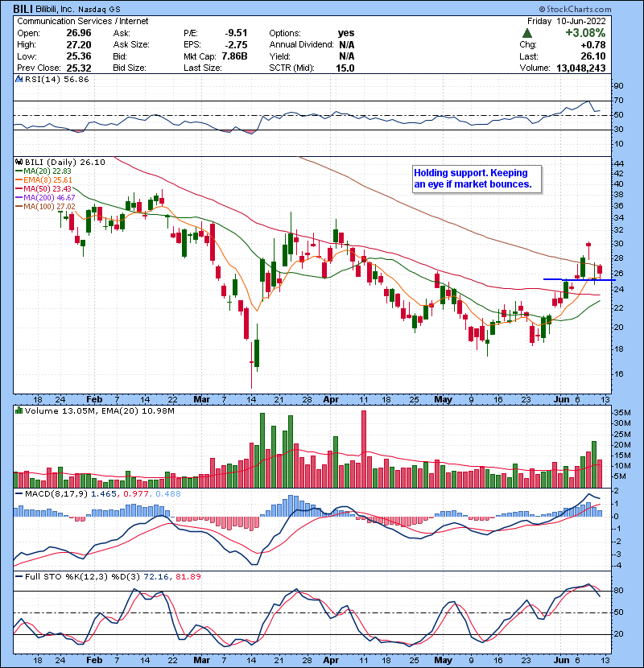The width and height of the screenshot is (644, 668).
Task: Click the 90 label on the RSI axis
Action: tap(618, 86)
